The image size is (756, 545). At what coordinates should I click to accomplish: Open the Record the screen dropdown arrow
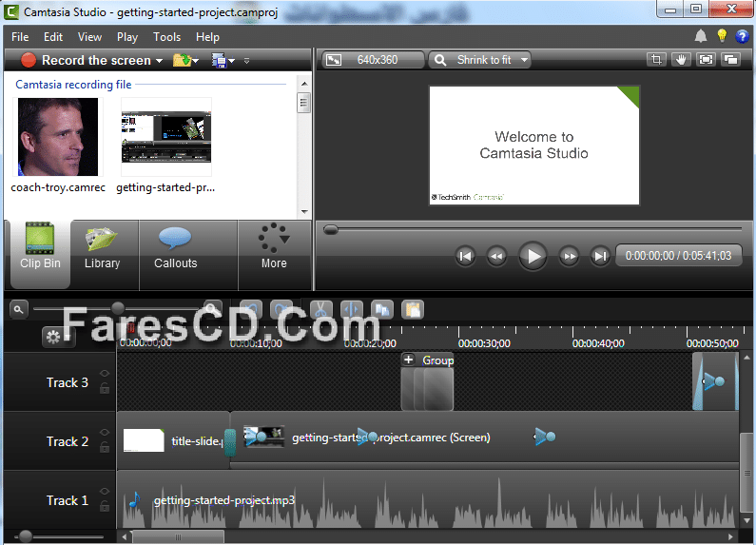click(160, 61)
